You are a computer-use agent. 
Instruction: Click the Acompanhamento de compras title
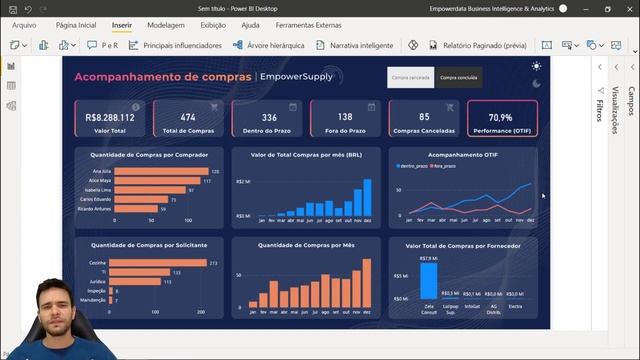163,77
